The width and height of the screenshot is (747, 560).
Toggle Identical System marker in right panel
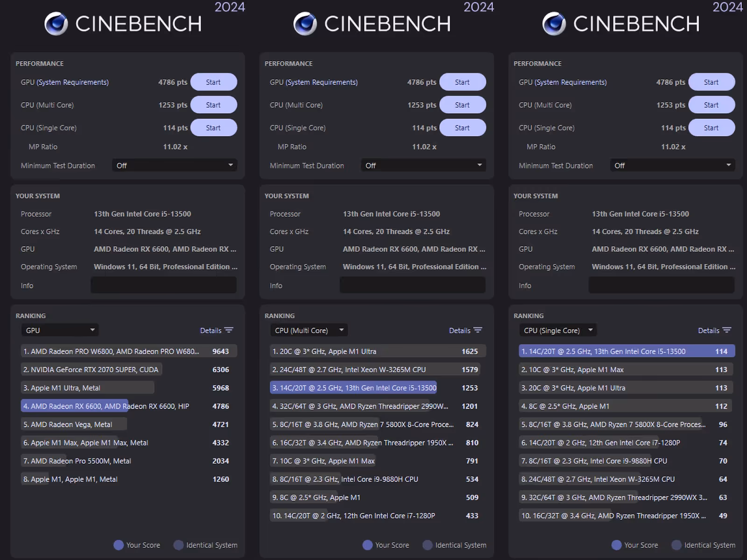677,545
